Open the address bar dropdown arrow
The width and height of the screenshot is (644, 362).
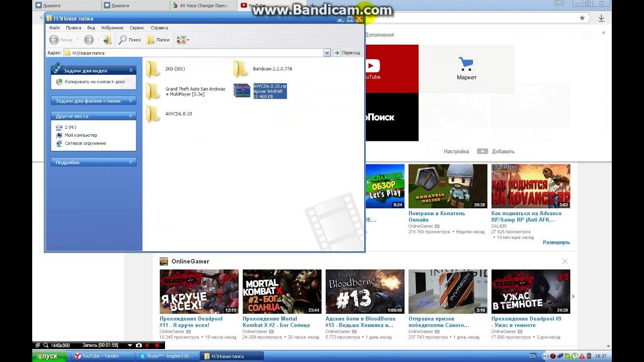tap(327, 53)
